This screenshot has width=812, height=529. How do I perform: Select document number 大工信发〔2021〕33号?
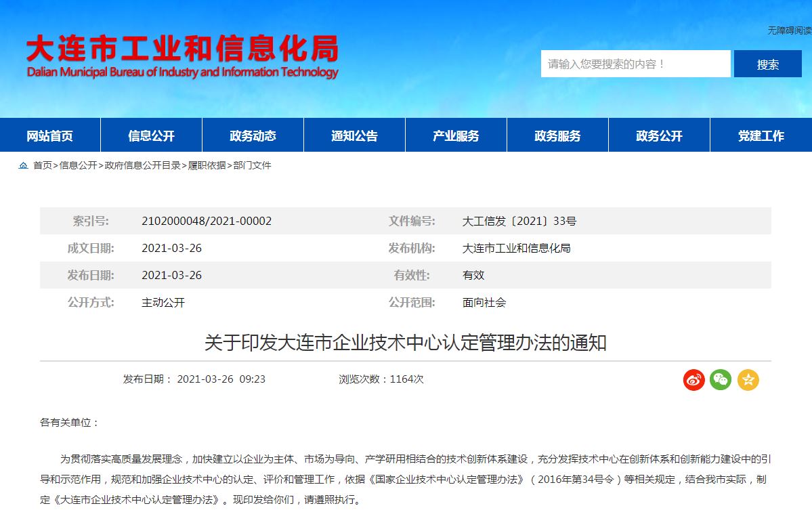[519, 221]
